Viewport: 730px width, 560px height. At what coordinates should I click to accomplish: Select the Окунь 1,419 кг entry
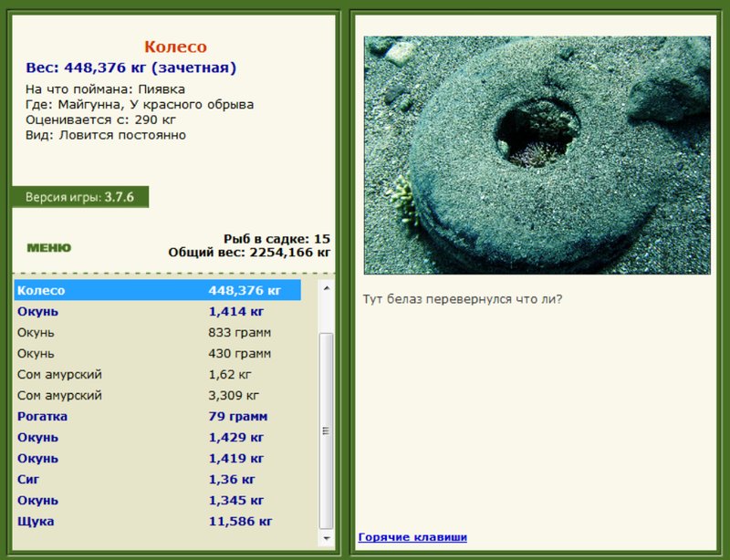click(x=157, y=458)
